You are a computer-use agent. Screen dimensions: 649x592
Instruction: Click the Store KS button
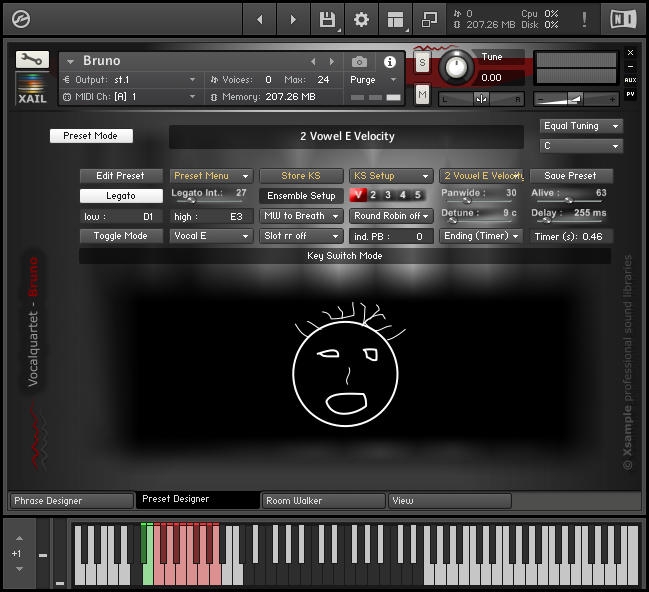301,176
